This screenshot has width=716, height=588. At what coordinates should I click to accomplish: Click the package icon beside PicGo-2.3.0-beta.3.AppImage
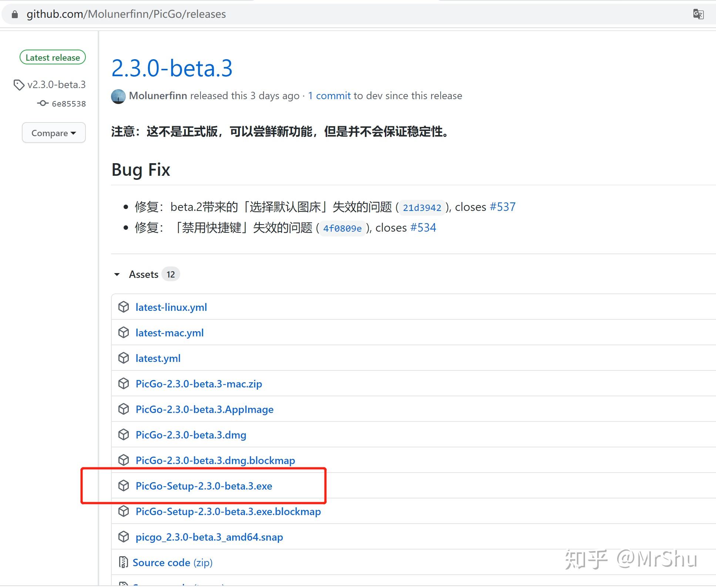[x=124, y=409]
